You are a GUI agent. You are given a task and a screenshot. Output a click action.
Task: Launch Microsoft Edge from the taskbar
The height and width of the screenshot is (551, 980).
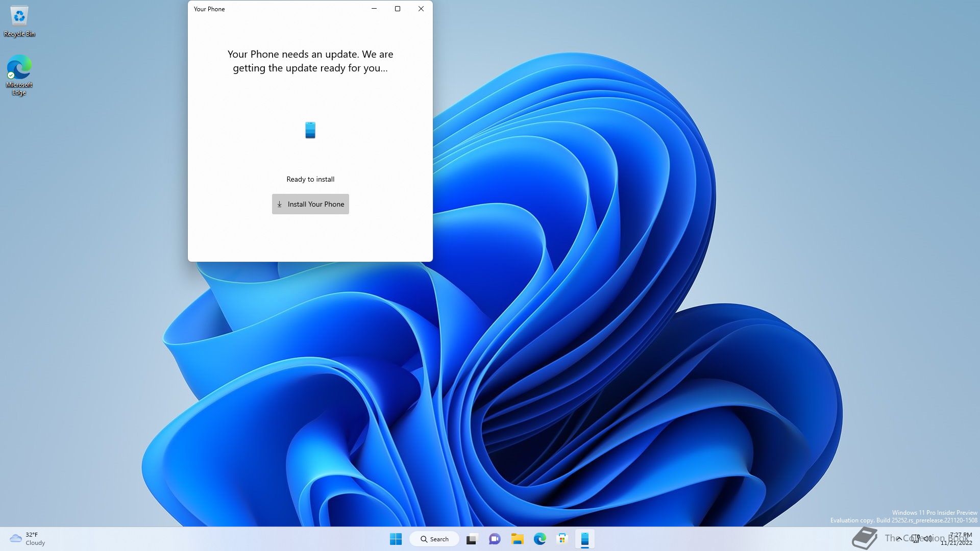(540, 539)
